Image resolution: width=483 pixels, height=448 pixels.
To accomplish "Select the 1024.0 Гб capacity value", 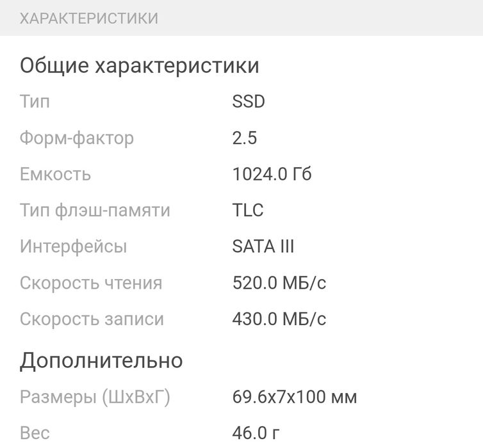I will 272,174.
